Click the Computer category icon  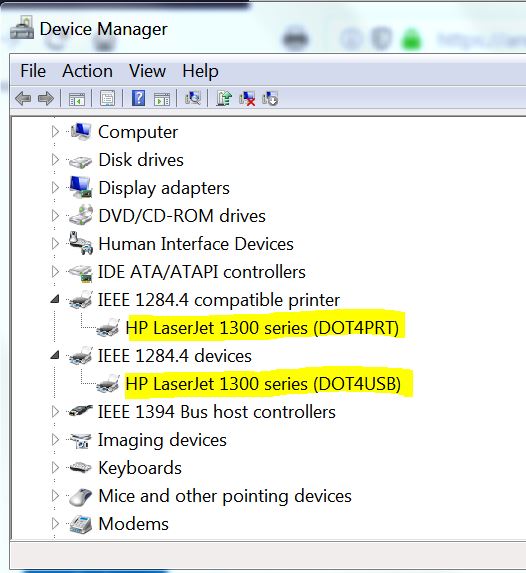click(80, 132)
